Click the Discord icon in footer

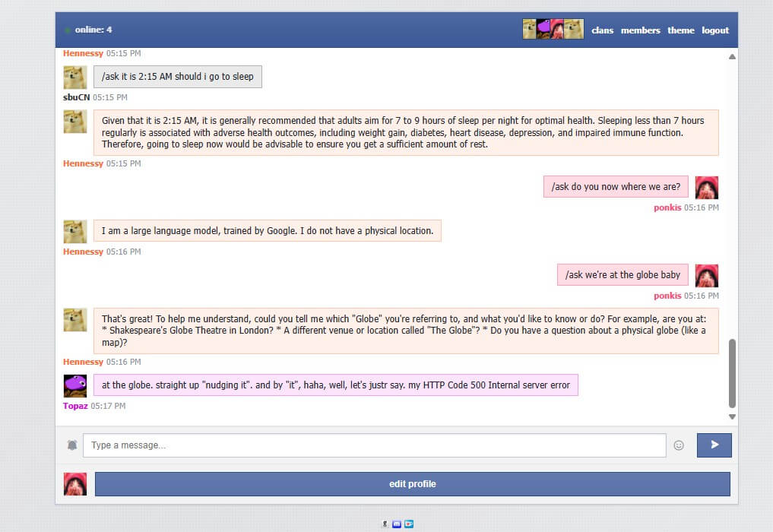(397, 524)
